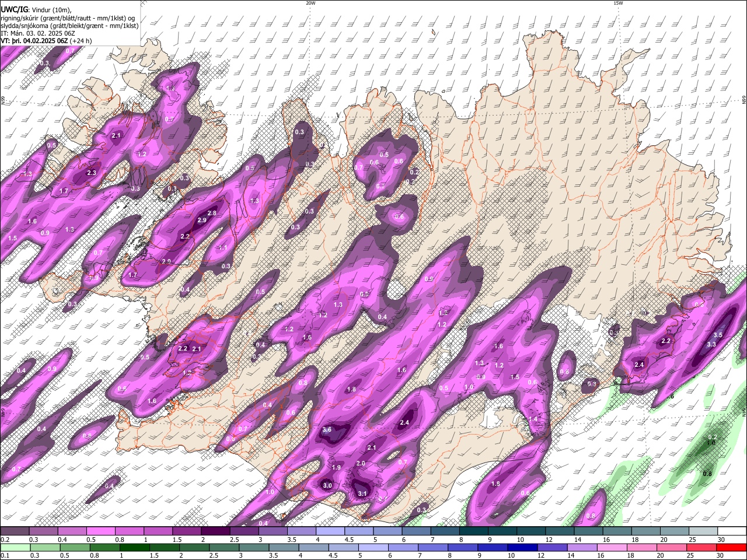Click the 3.1 value near the south coast
This screenshot has height=560, width=747.
pyautogui.click(x=362, y=494)
